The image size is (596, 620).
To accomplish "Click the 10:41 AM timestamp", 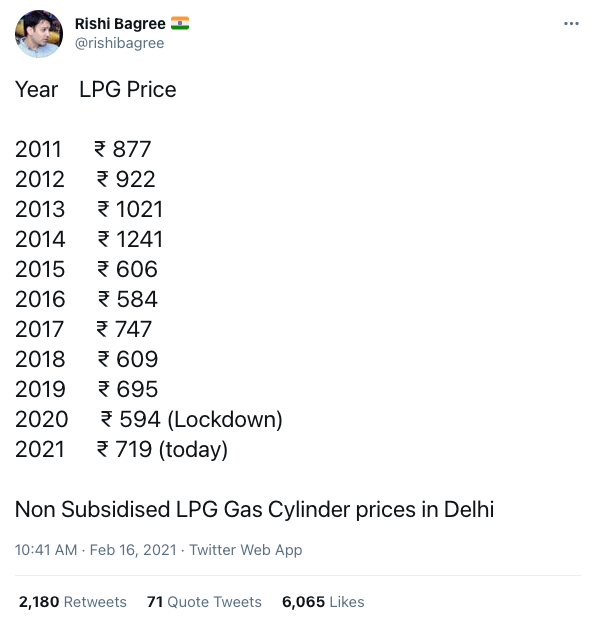I will [46, 550].
